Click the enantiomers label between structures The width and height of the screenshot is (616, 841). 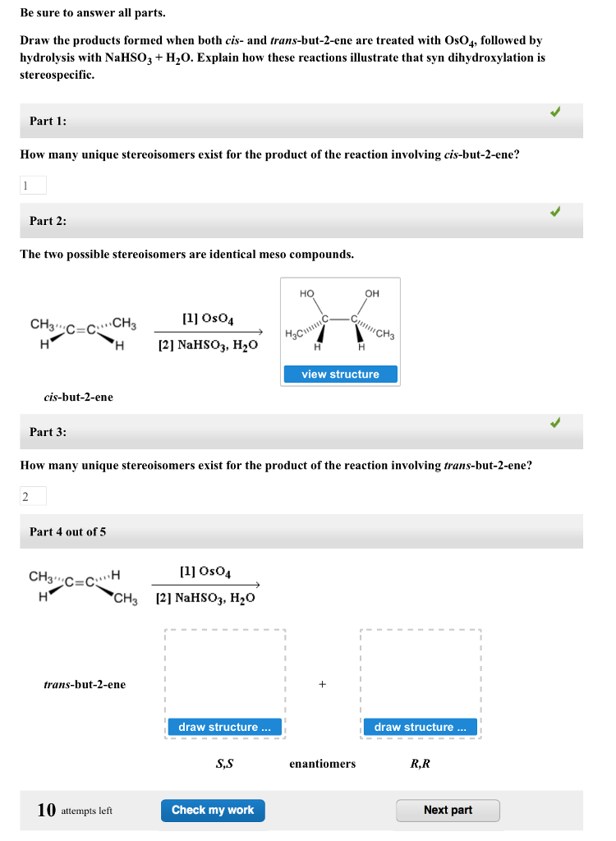point(322,763)
